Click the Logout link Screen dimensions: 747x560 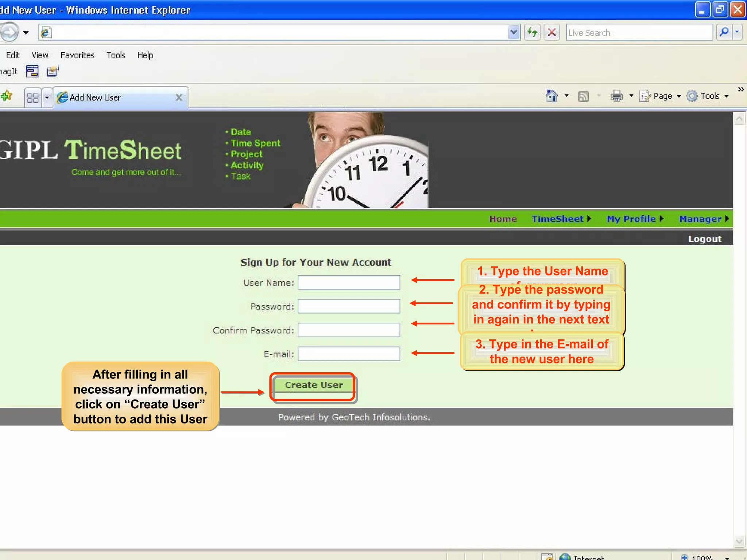pos(704,239)
